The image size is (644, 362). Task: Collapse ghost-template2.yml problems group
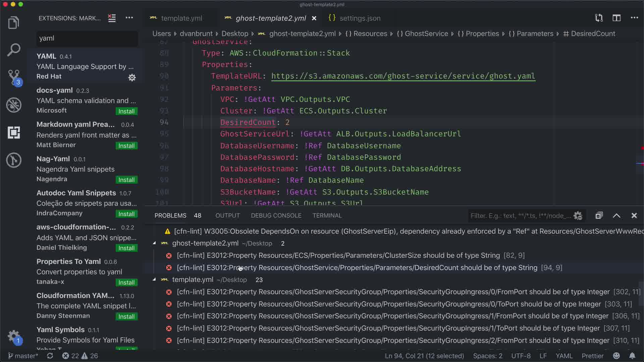click(x=154, y=243)
